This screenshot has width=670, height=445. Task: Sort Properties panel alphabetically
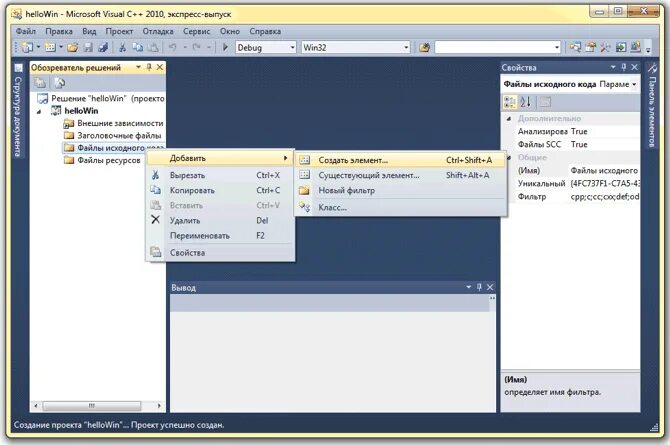click(x=525, y=102)
